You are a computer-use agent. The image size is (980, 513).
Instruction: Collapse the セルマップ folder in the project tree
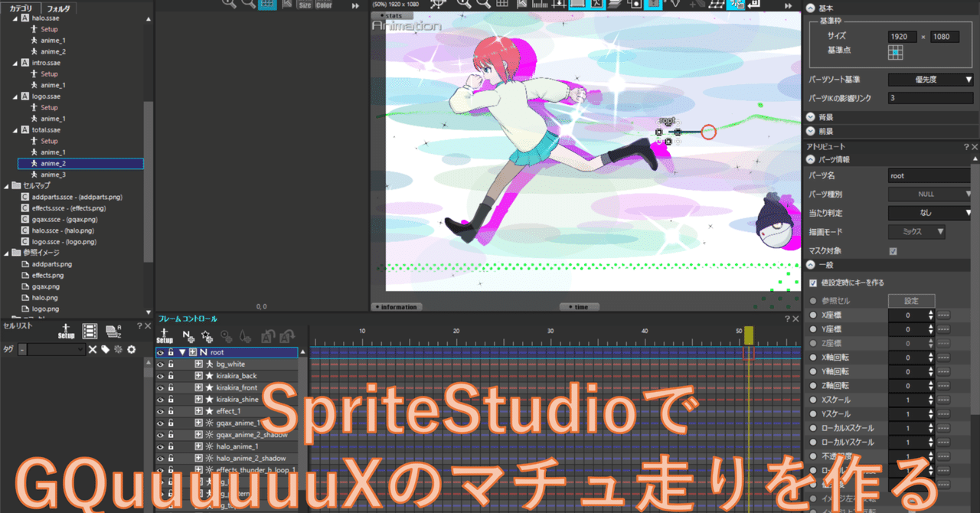(6, 186)
